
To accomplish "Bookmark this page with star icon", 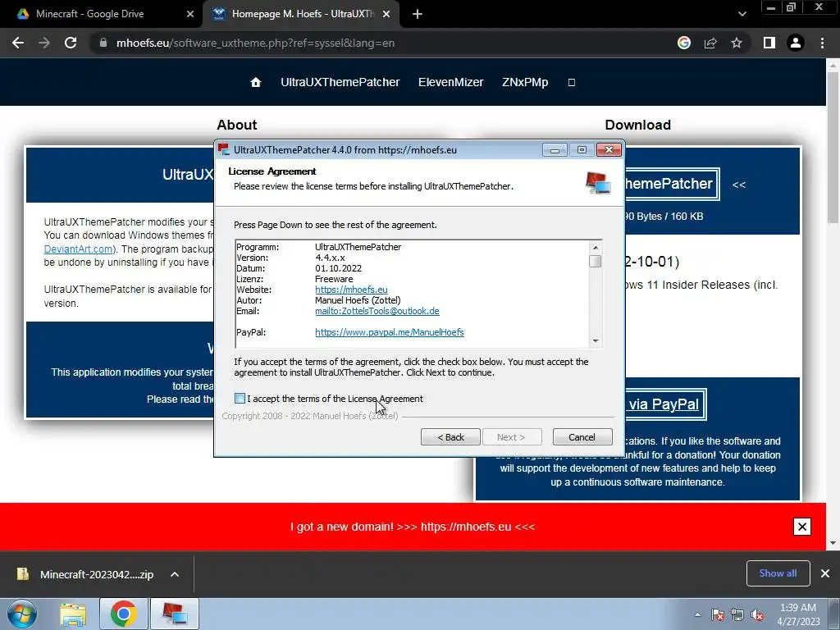I will [737, 43].
